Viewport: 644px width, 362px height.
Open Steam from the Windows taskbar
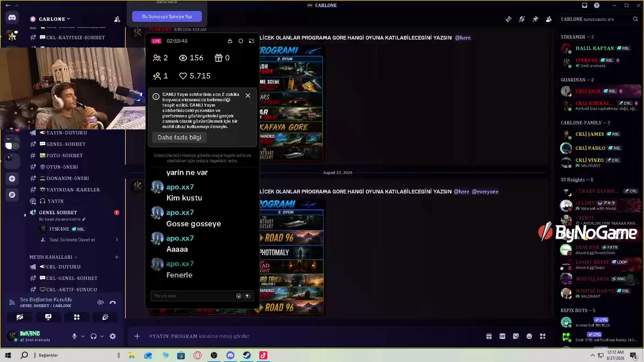coord(247,355)
